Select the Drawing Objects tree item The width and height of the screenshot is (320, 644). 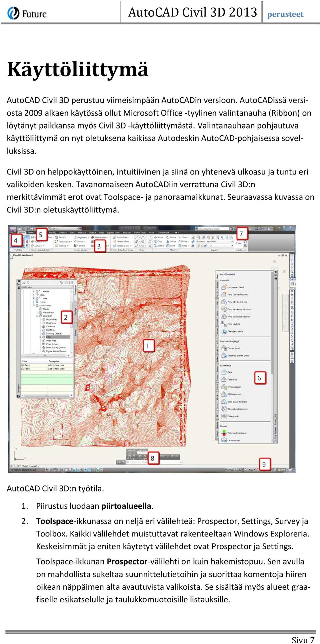[x=52, y=334]
